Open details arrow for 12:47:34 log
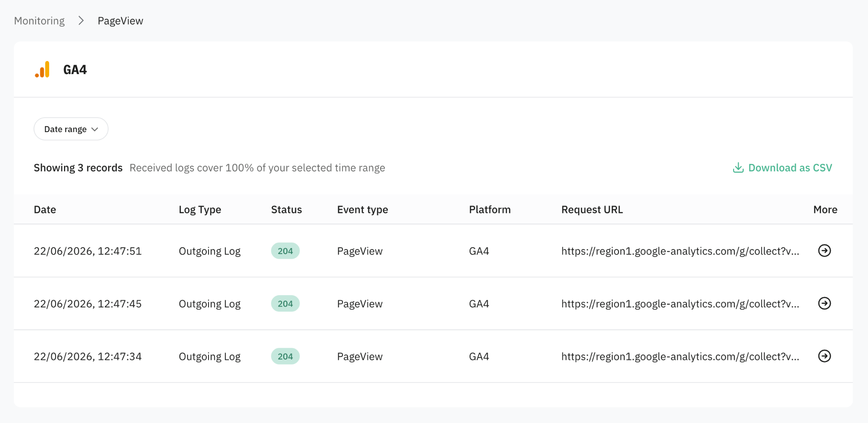 824,356
